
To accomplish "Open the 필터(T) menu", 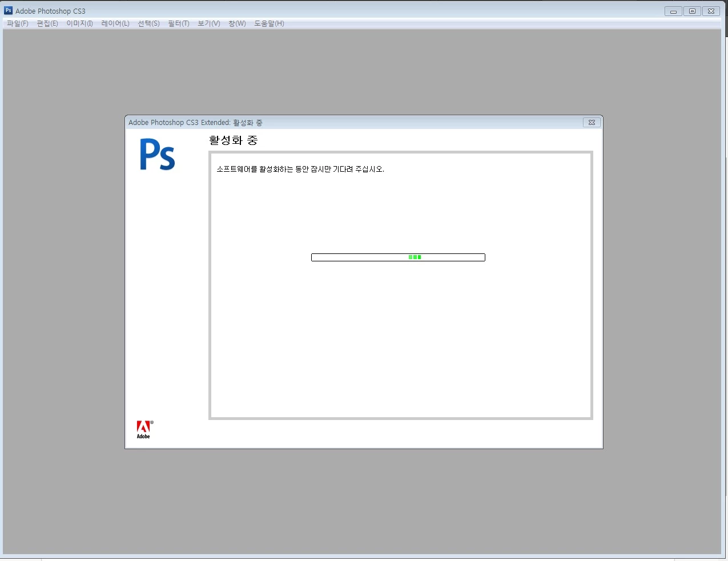I will pos(179,23).
